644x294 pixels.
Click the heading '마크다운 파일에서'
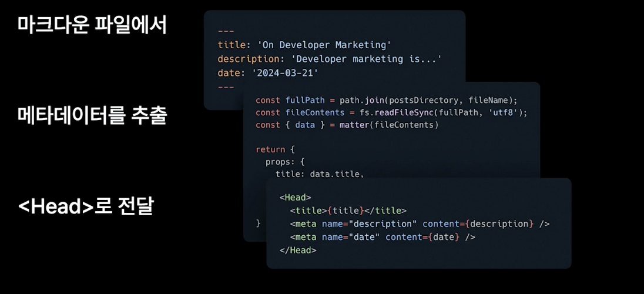point(92,25)
